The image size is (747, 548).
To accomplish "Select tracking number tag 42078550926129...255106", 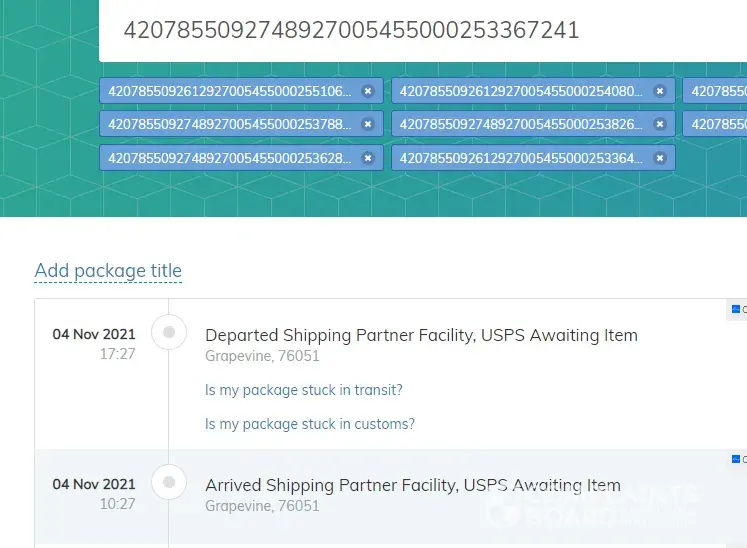I will tap(230, 91).
